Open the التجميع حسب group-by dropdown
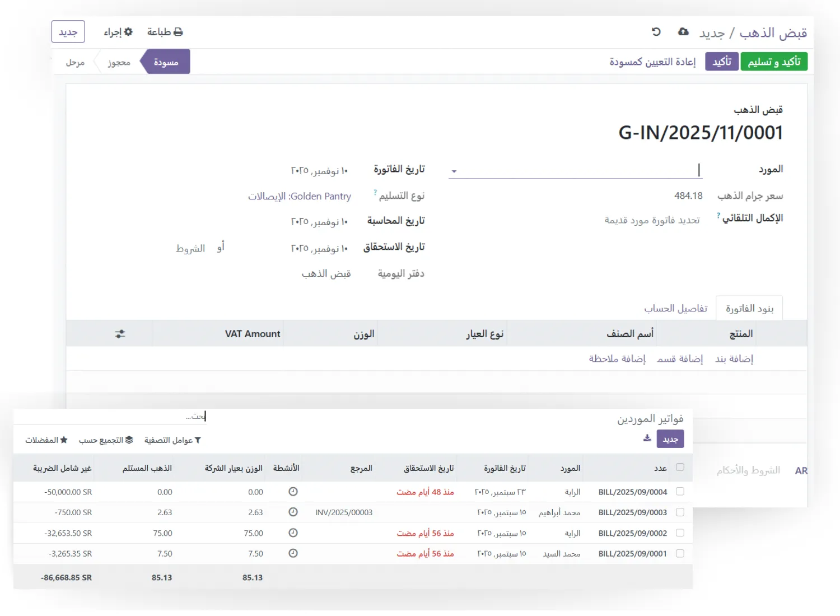Screen dimensions: 840x616 pos(106,440)
